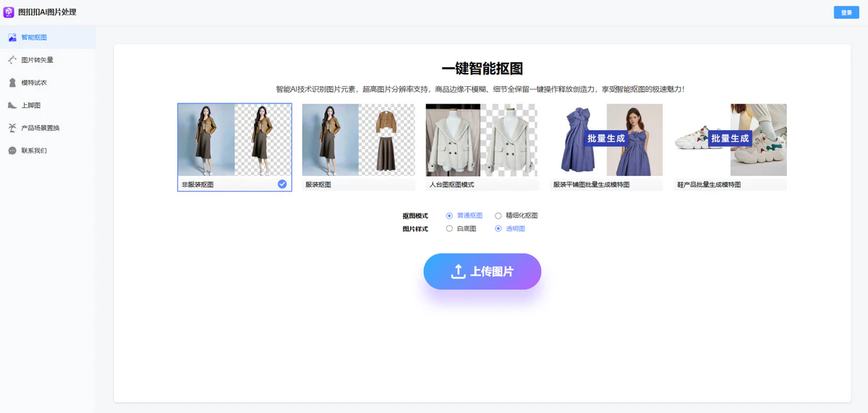This screenshot has width=868, height=413.
Task: Open 图片转矢量 via its vector icon
Action: [x=12, y=60]
